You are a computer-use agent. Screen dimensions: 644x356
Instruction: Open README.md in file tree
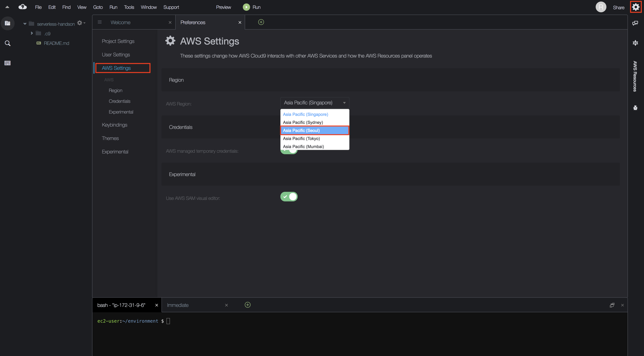click(57, 43)
